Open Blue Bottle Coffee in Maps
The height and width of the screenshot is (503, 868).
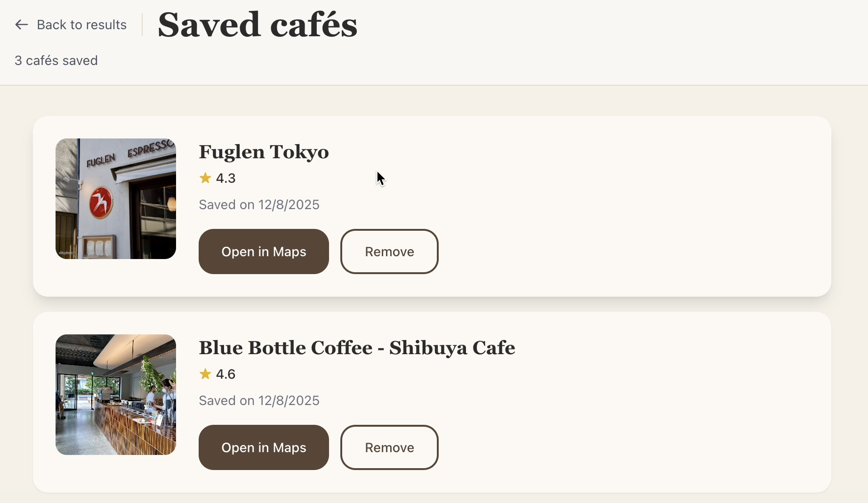[x=263, y=447]
